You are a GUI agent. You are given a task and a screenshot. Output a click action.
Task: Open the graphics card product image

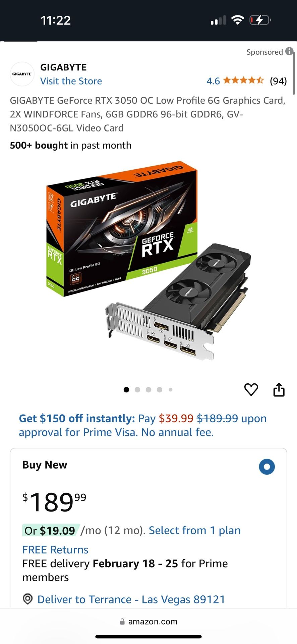[x=148, y=261]
